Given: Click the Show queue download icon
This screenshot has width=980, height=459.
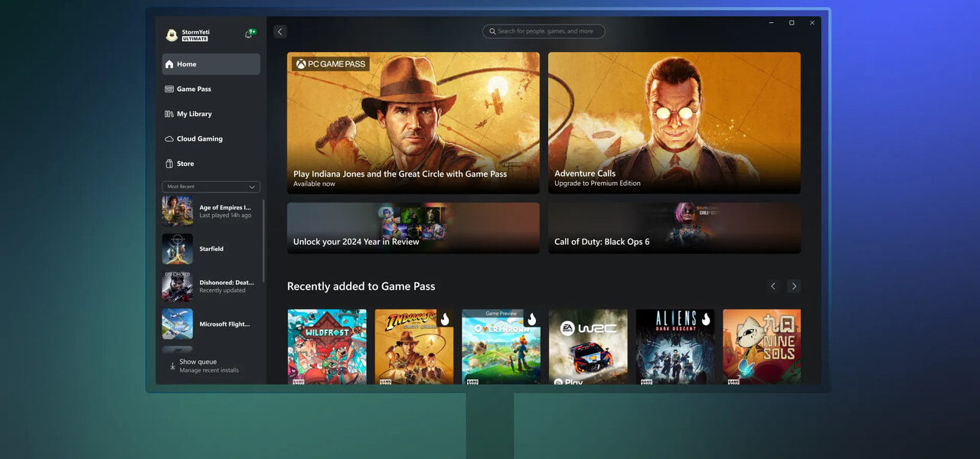Looking at the screenshot, I should tap(172, 366).
